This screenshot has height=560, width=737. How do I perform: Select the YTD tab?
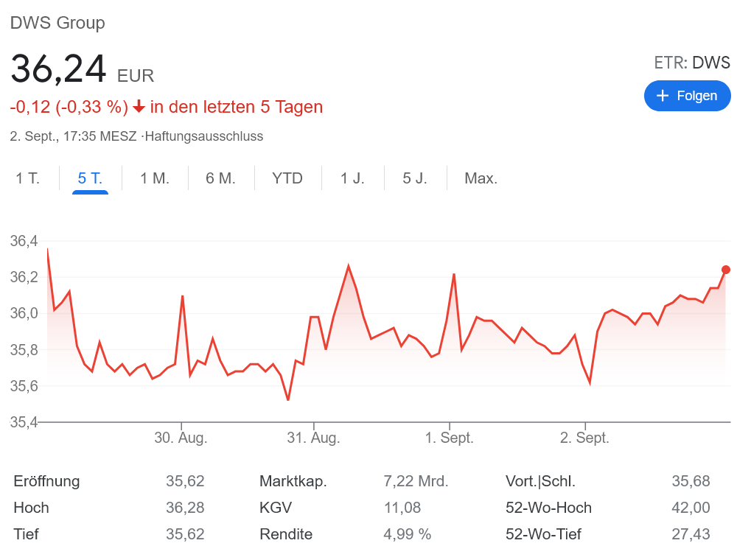(x=287, y=178)
